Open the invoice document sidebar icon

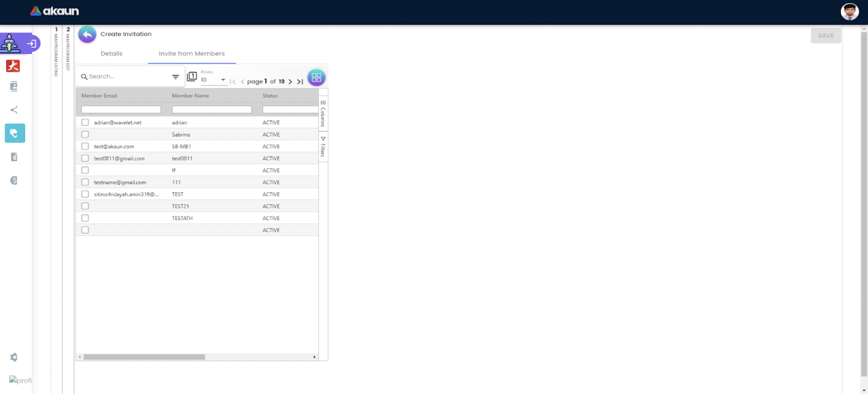tap(14, 157)
